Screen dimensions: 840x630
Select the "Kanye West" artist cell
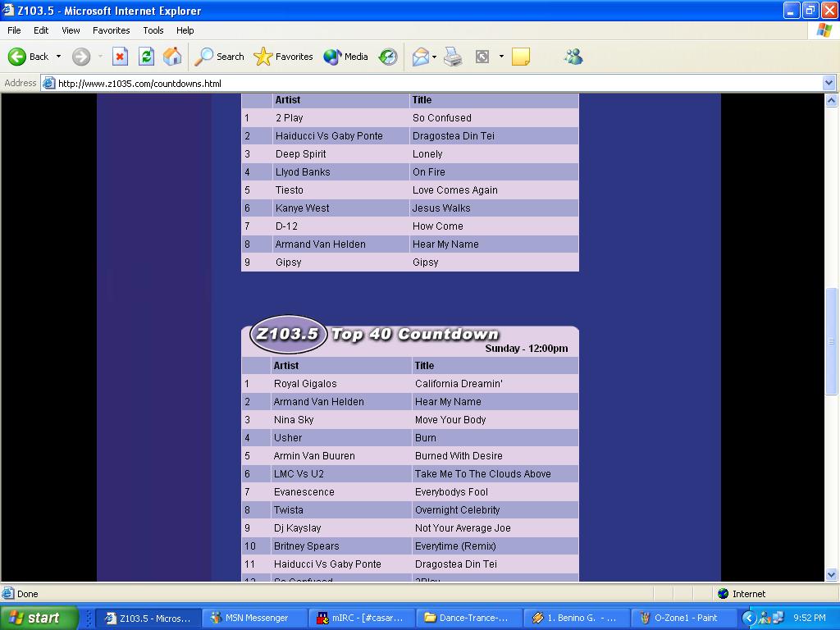[340, 208]
